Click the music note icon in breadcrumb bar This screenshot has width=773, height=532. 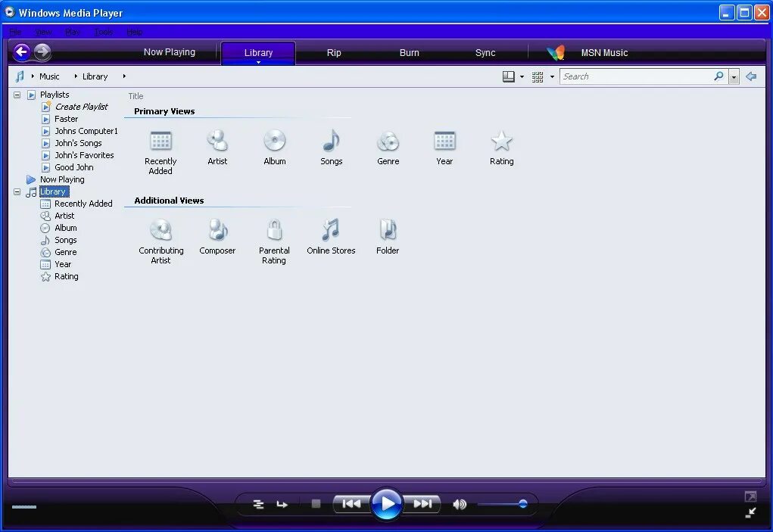tap(20, 76)
